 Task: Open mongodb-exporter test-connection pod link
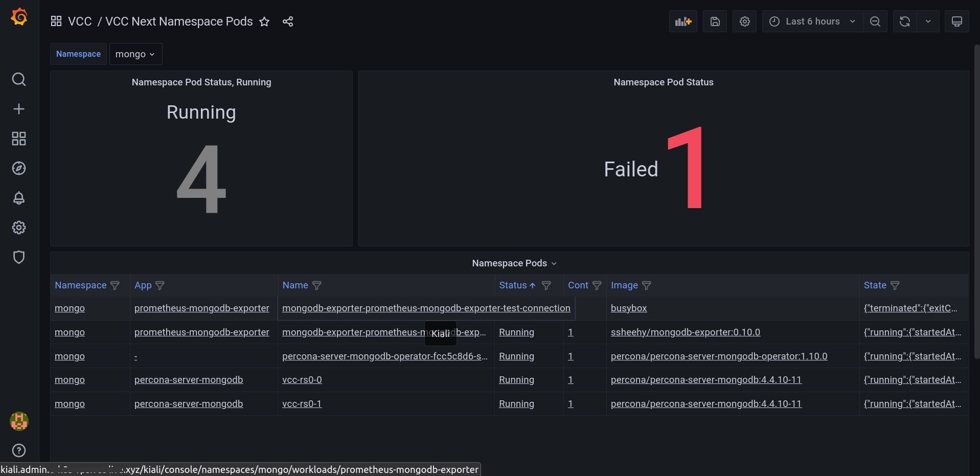426,308
